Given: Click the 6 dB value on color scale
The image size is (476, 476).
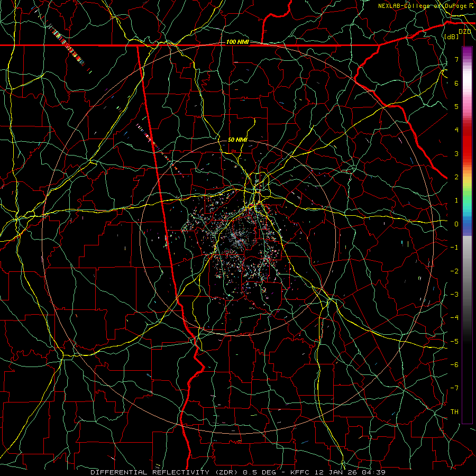Looking at the screenshot, I should coord(456,83).
